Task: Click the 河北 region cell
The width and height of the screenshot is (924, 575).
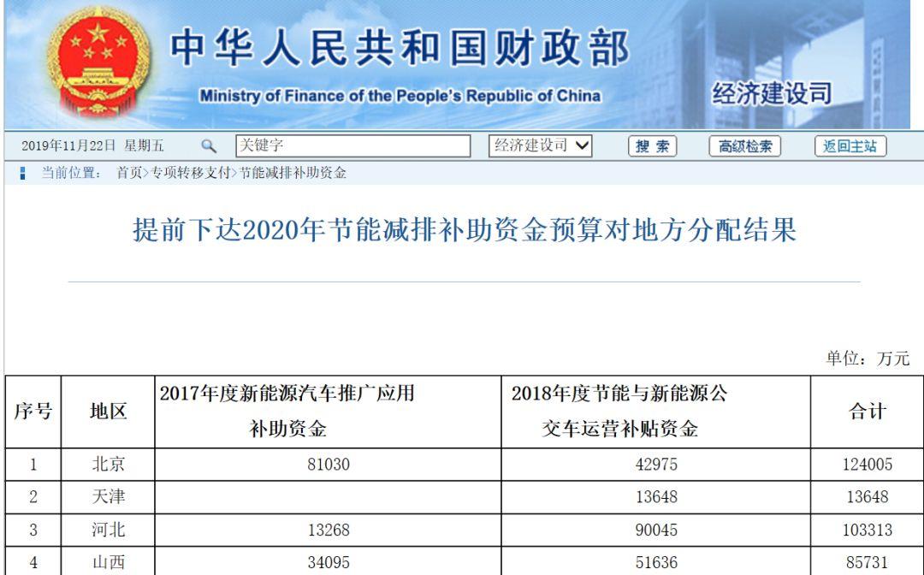Action: pyautogui.click(x=109, y=530)
